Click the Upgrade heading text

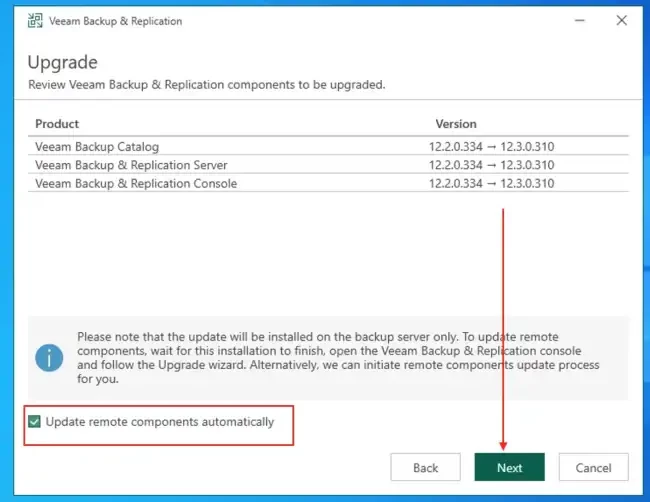pos(63,63)
